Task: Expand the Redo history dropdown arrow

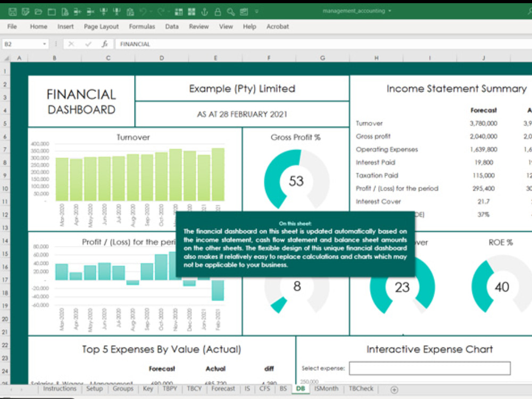Action: point(169,12)
